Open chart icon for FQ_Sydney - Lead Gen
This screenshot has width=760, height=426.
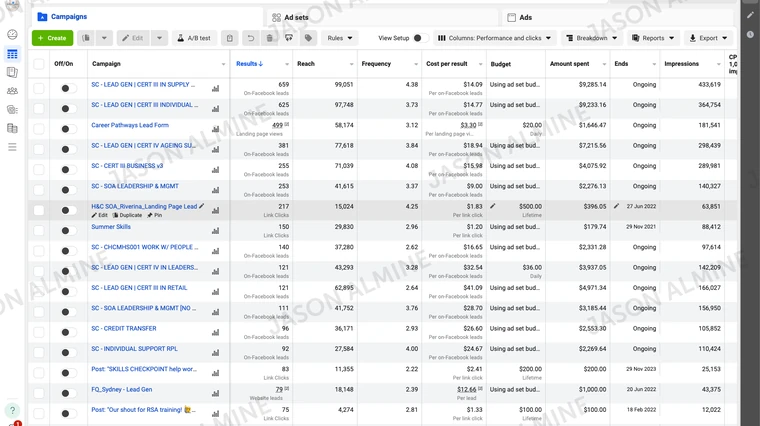[x=215, y=393]
